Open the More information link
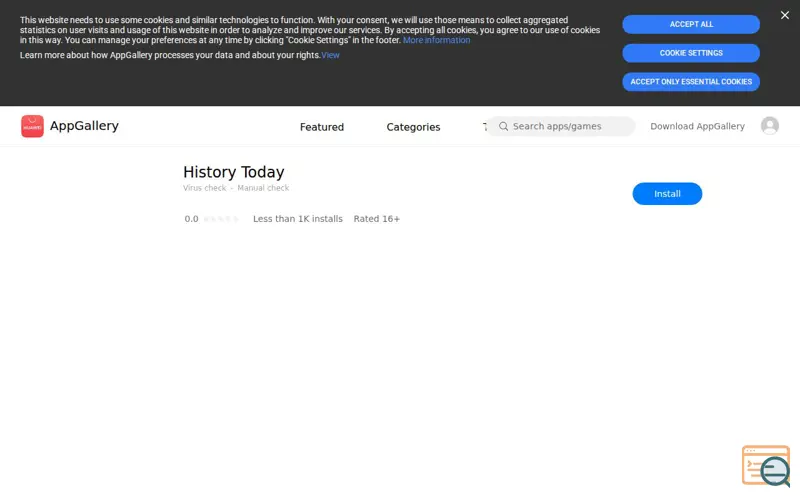The width and height of the screenshot is (800, 500). click(x=436, y=40)
